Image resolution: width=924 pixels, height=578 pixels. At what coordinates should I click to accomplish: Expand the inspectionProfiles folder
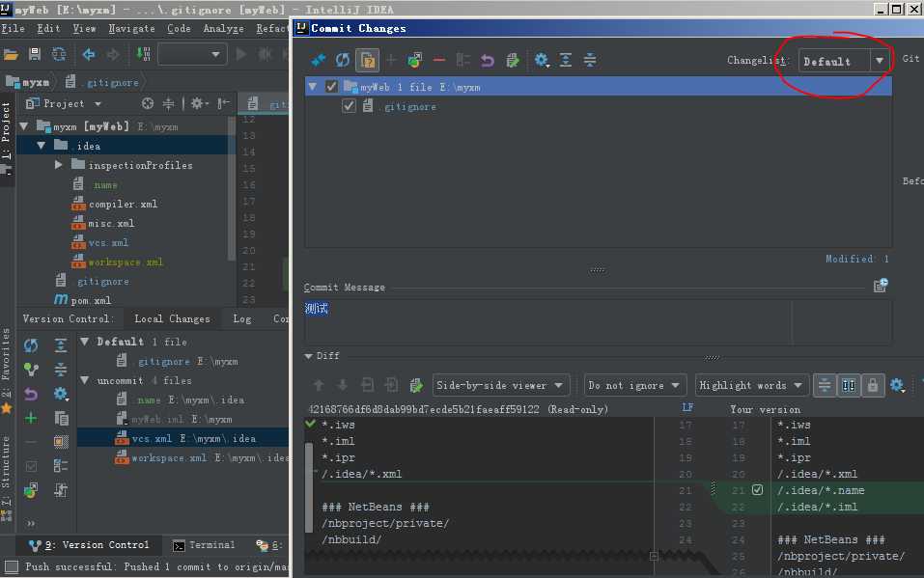click(x=58, y=164)
